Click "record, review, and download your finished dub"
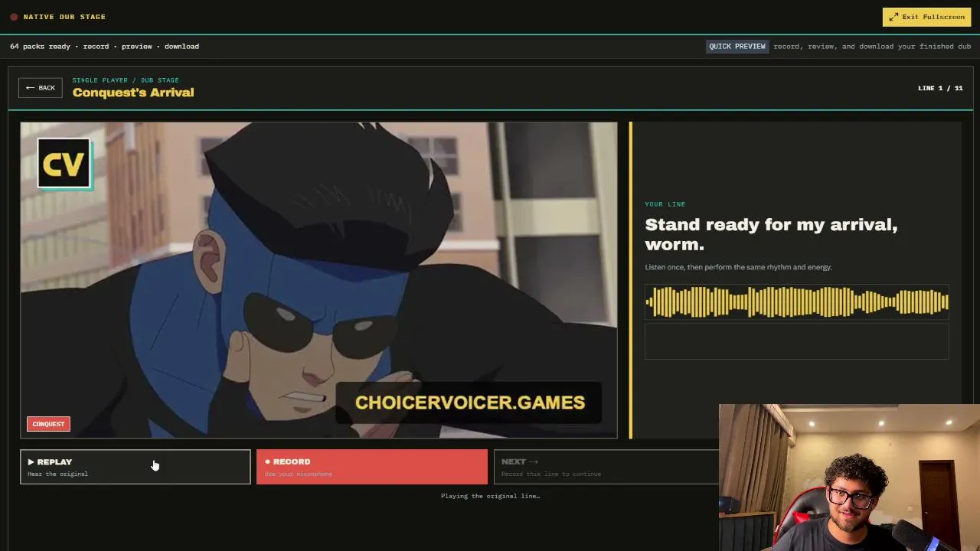The image size is (980, 551). (872, 47)
